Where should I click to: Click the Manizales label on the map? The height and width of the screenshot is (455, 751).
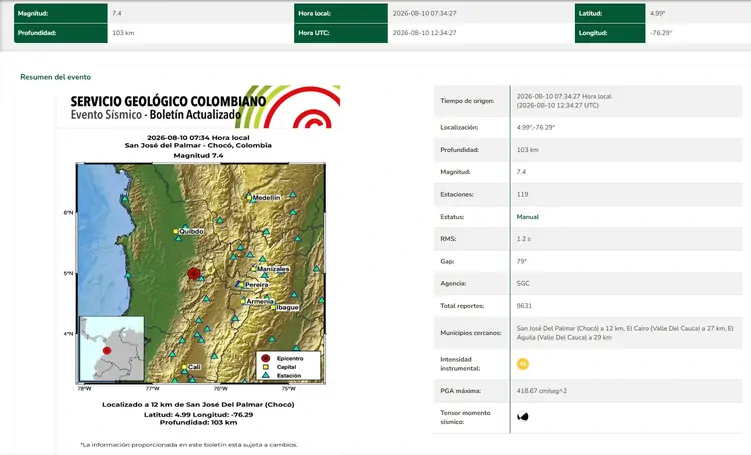(273, 269)
